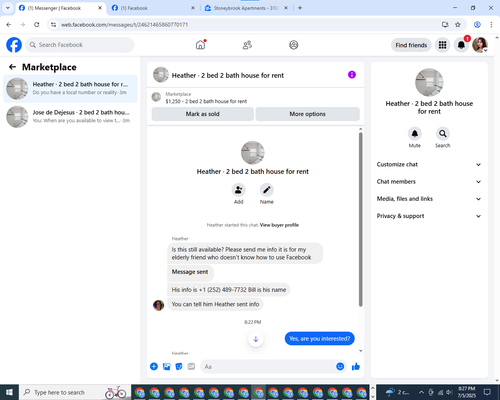Viewport: 500px width, 400px height.
Task: Open more actions plus icon
Action: [154, 367]
